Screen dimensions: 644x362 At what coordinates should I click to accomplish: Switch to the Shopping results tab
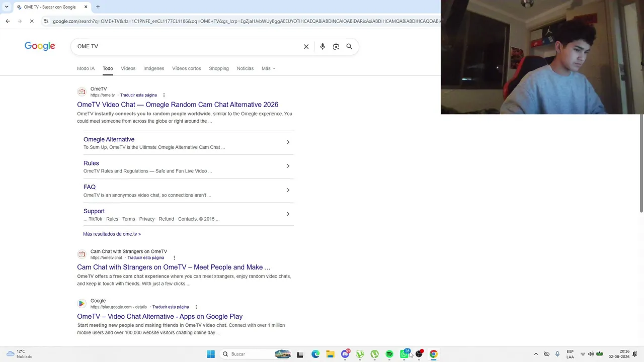click(219, 68)
